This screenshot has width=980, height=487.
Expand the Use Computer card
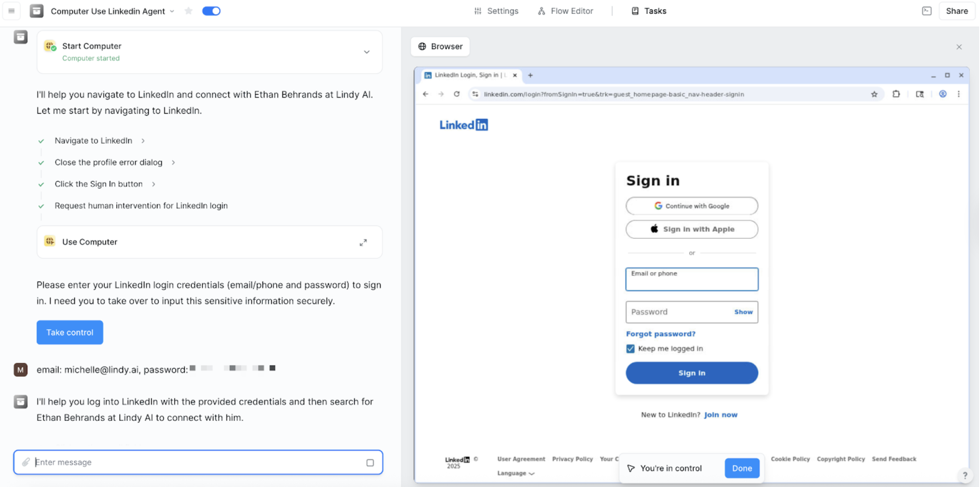pyautogui.click(x=363, y=242)
